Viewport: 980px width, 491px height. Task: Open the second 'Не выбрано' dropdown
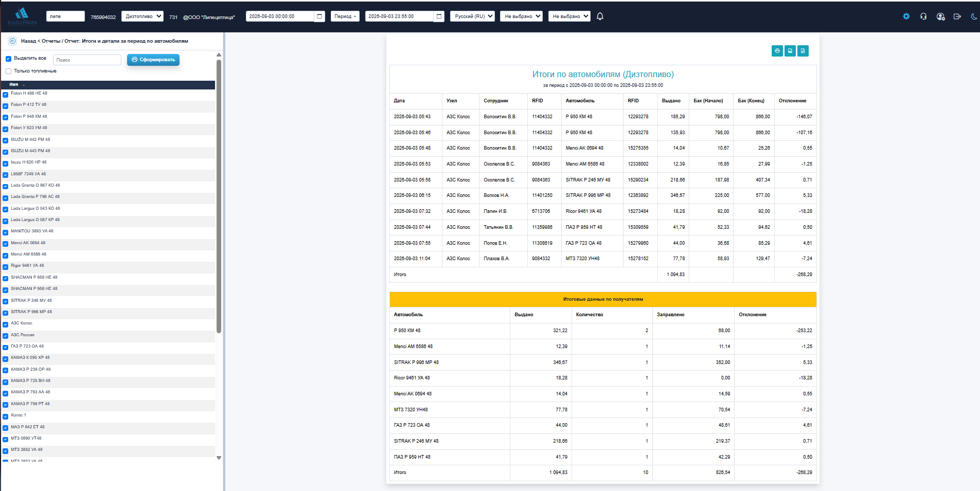coord(569,16)
